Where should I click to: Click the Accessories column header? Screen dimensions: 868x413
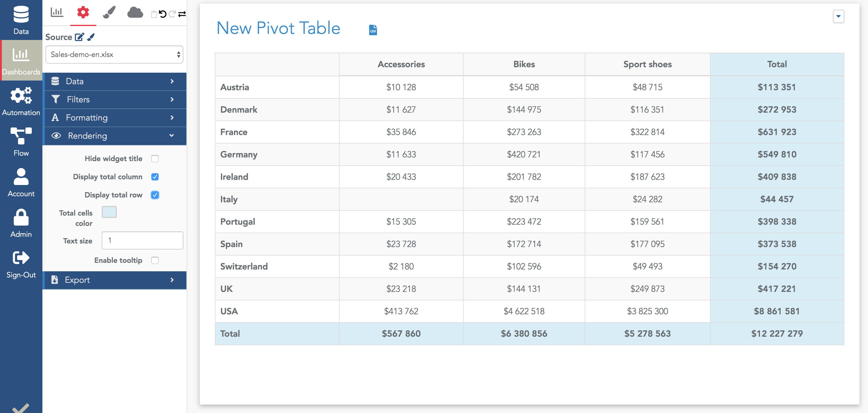pyautogui.click(x=401, y=64)
